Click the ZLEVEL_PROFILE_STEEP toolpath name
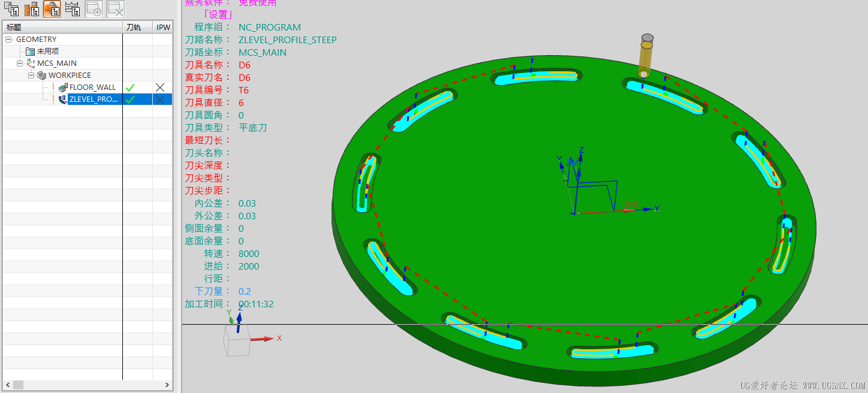868x393 pixels. pyautogui.click(x=288, y=40)
